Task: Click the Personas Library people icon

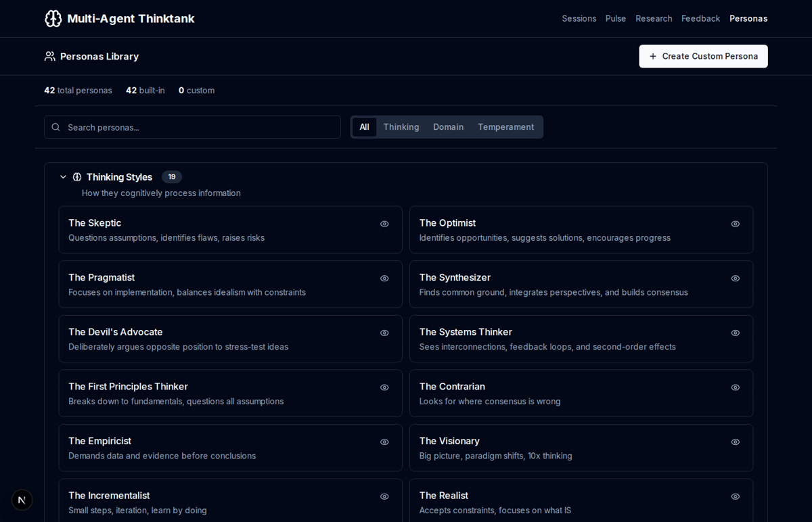Action: click(x=50, y=56)
